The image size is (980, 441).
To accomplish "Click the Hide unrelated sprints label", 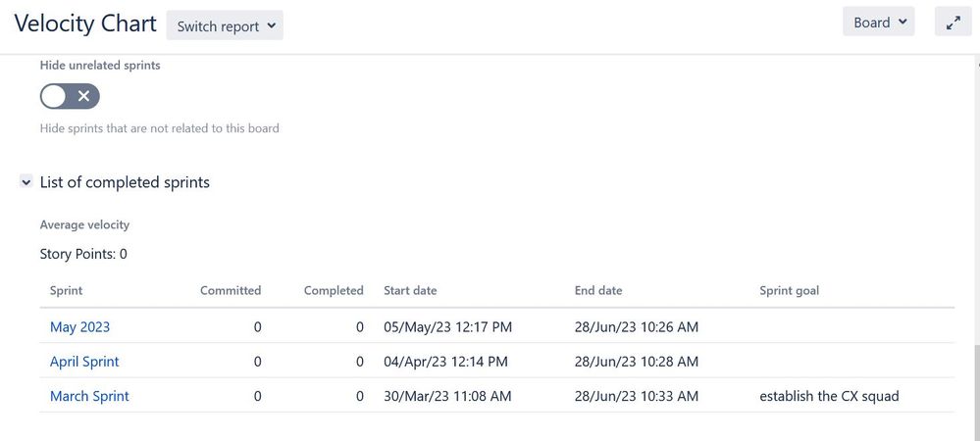I will pyautogui.click(x=100, y=65).
